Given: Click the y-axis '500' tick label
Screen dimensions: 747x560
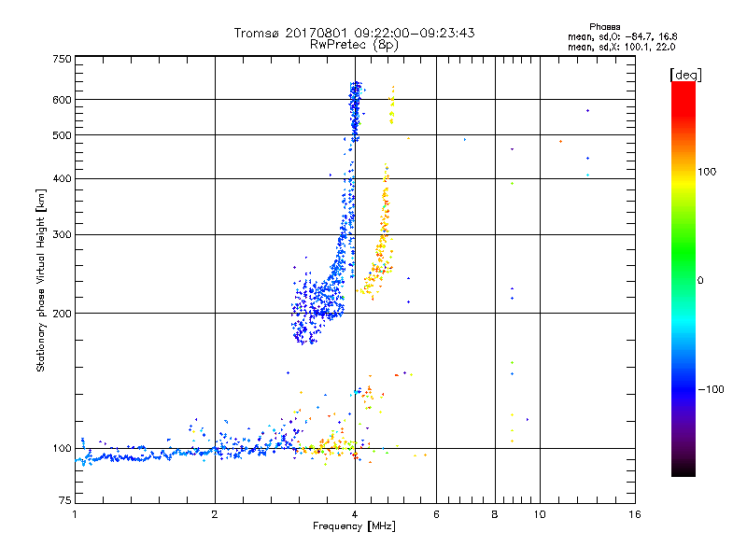Looking at the screenshot, I should click(62, 135).
